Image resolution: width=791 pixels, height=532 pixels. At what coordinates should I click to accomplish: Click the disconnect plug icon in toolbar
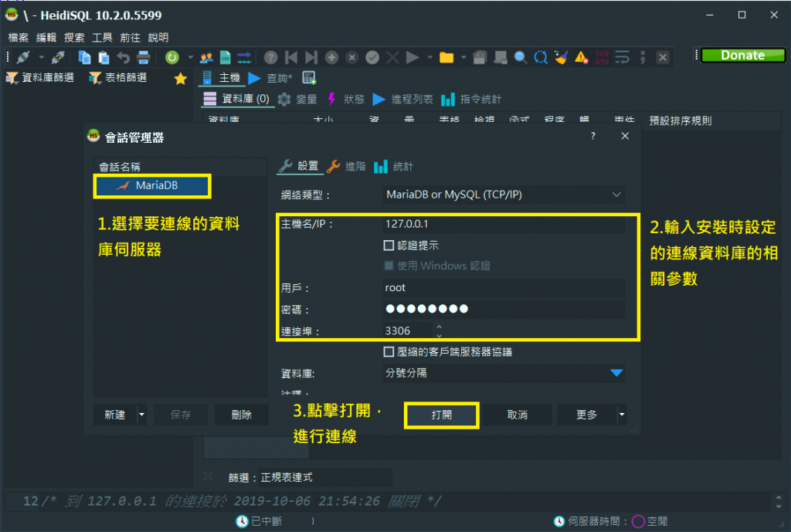pos(58,57)
